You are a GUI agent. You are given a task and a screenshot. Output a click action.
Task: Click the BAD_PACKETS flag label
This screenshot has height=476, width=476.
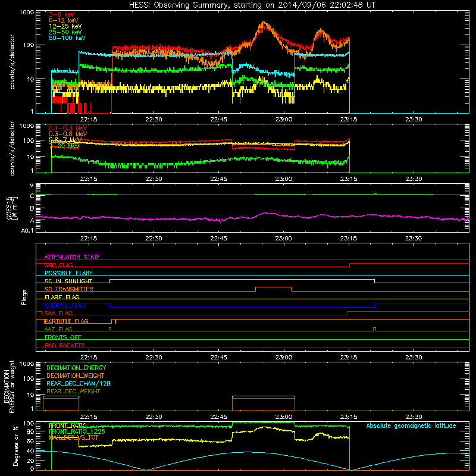click(x=65, y=346)
